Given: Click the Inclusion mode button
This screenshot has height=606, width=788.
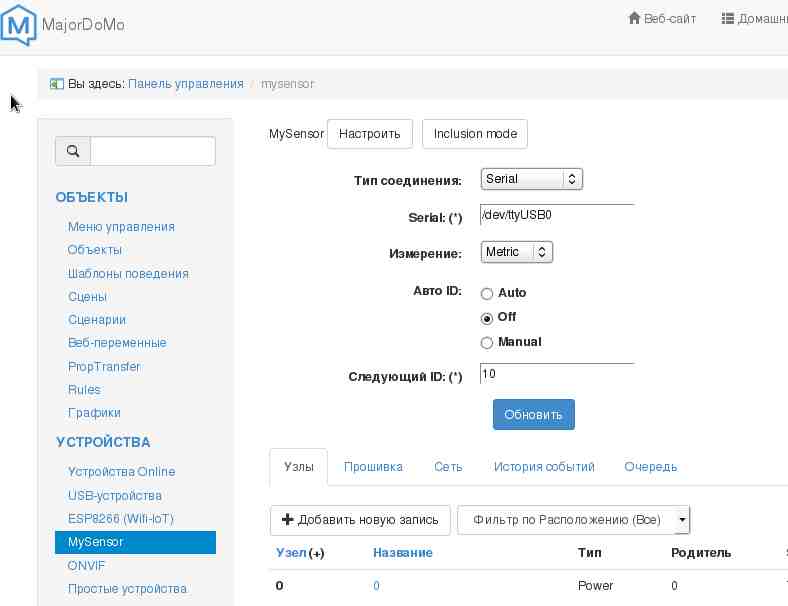Looking at the screenshot, I should click(x=475, y=134).
